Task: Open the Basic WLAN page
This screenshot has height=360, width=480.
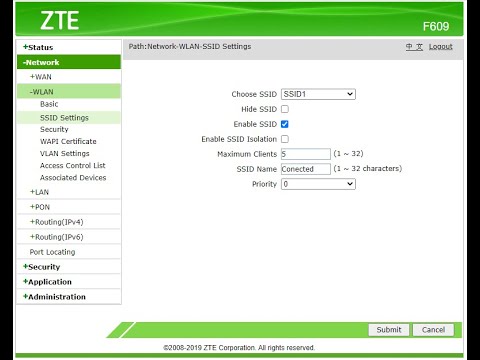Action: (49, 104)
